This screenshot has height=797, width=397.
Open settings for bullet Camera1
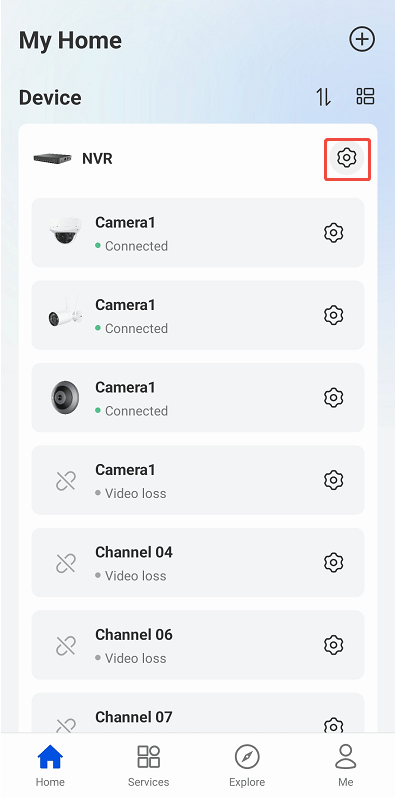333,315
